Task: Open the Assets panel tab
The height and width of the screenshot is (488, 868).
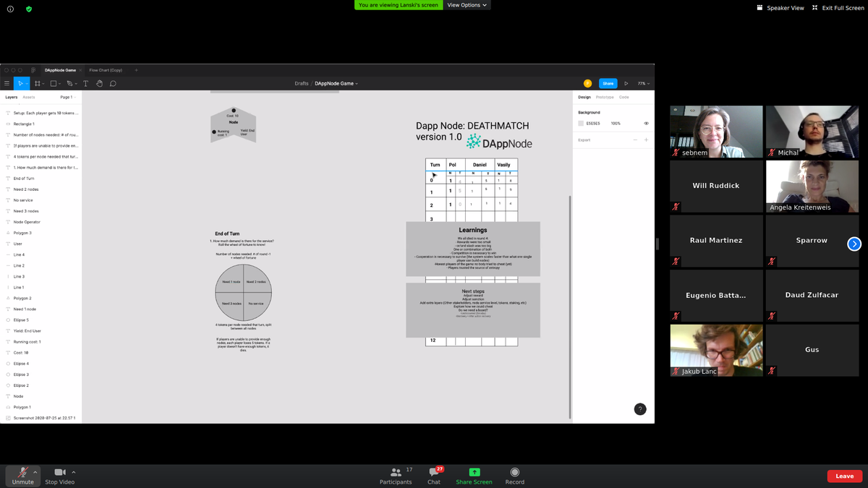Action: point(28,97)
